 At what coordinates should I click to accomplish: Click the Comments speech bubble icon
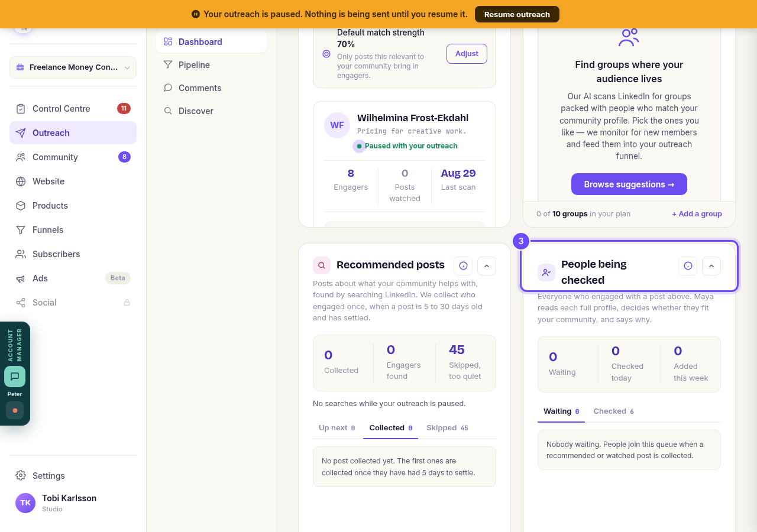[168, 88]
